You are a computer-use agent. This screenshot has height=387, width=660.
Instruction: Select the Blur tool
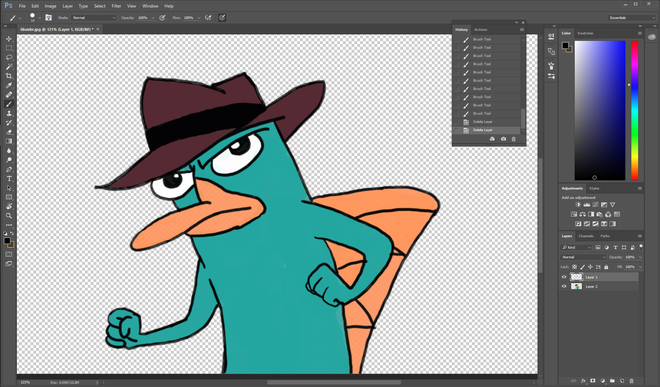(x=9, y=150)
